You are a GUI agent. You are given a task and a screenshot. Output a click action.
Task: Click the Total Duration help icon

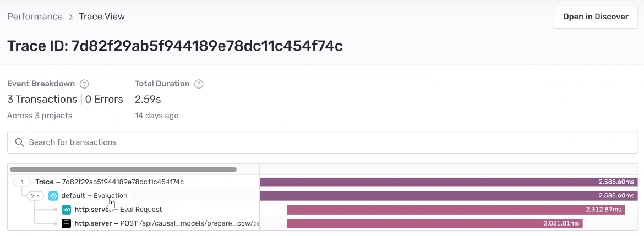tap(199, 84)
